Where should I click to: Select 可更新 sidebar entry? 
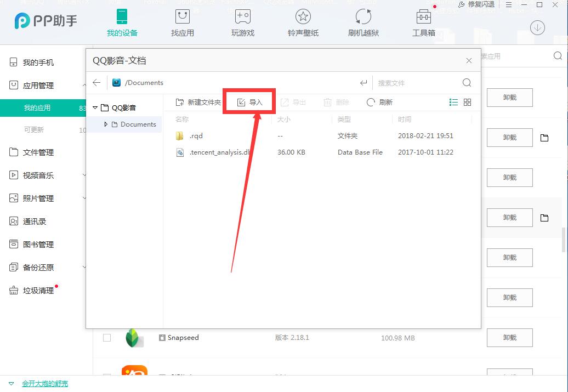coord(33,130)
